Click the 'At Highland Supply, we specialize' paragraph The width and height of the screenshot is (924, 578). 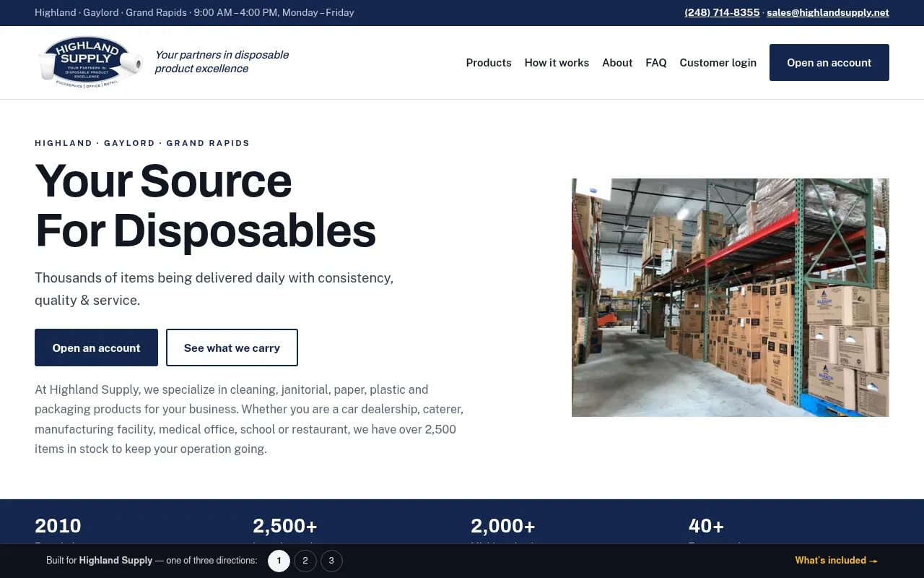coord(250,419)
